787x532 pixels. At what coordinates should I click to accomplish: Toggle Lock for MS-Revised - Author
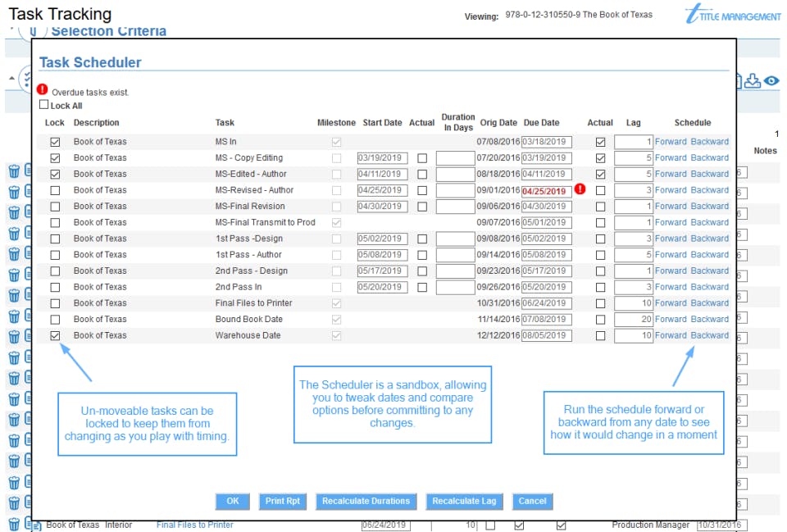[55, 191]
